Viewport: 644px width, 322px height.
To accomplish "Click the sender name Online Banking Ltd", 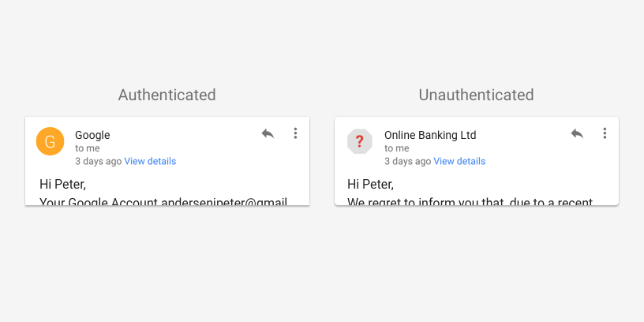I will click(430, 135).
